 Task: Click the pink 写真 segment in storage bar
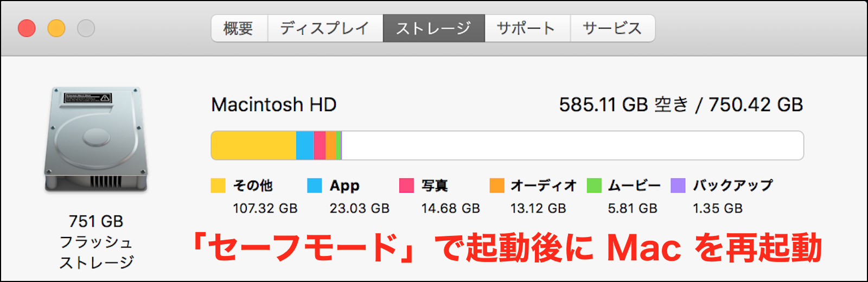[320, 145]
